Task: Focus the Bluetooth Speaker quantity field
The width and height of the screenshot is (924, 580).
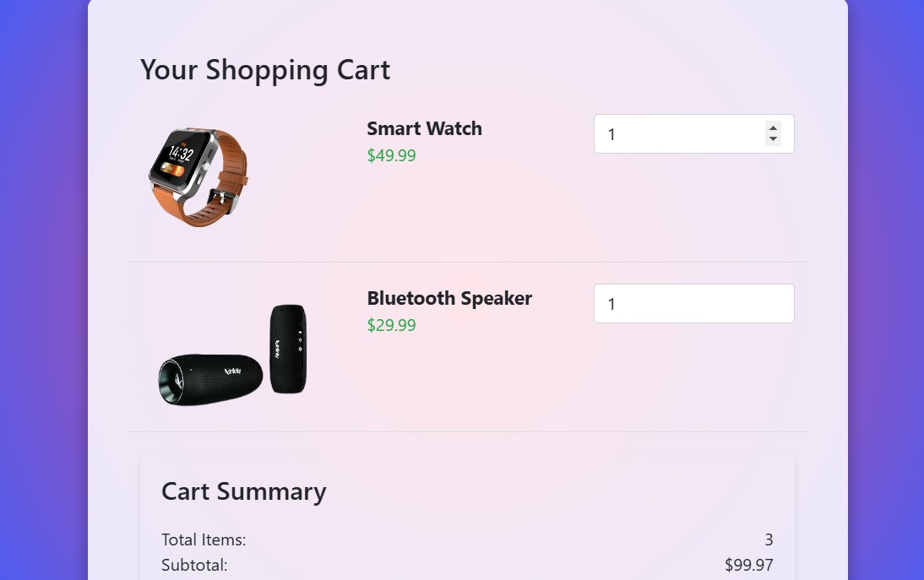Action: [x=693, y=304]
